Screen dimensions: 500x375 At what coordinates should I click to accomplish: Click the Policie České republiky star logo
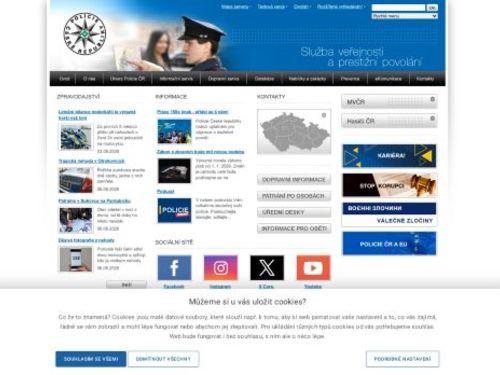click(x=85, y=34)
